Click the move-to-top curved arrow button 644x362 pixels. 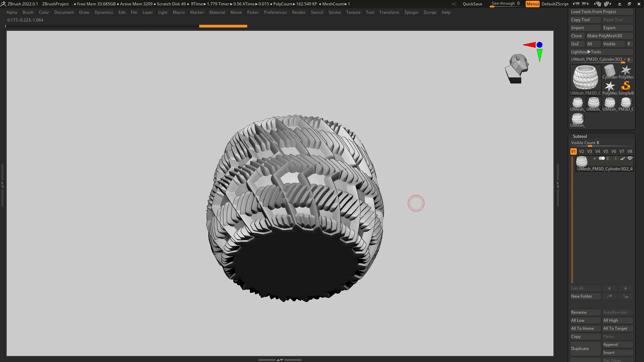[x=609, y=296]
